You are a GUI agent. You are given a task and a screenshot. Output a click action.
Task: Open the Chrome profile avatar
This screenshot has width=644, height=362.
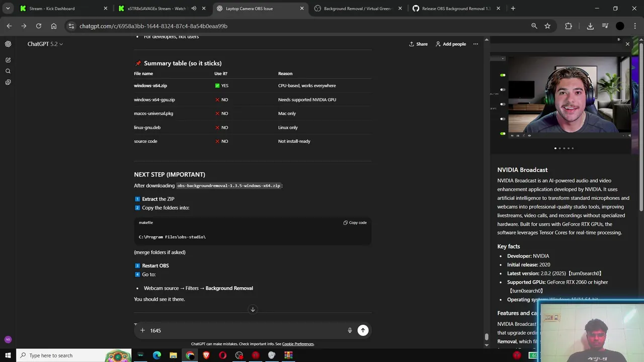click(620, 26)
